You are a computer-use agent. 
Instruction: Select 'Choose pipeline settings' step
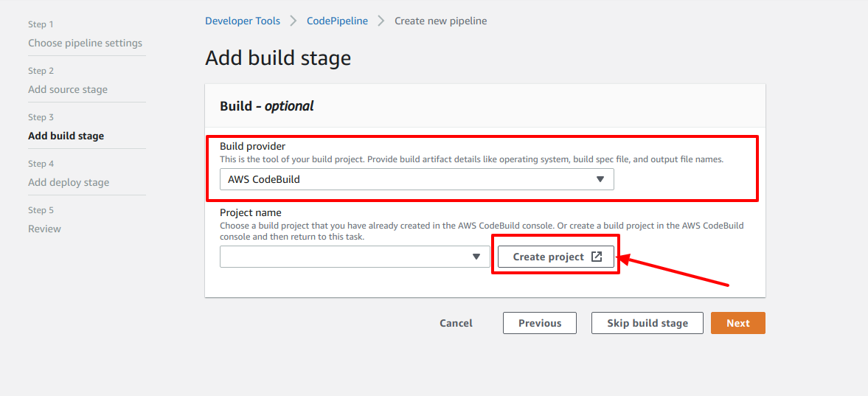click(x=86, y=43)
